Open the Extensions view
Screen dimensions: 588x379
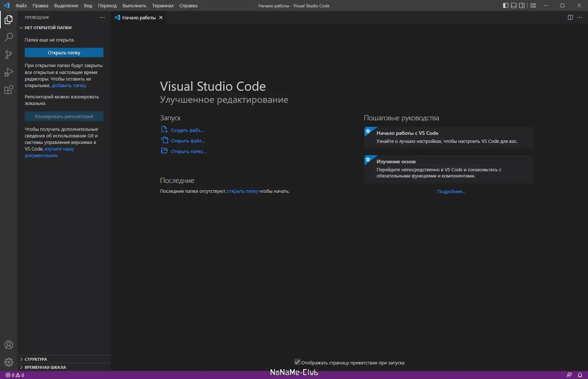point(9,90)
